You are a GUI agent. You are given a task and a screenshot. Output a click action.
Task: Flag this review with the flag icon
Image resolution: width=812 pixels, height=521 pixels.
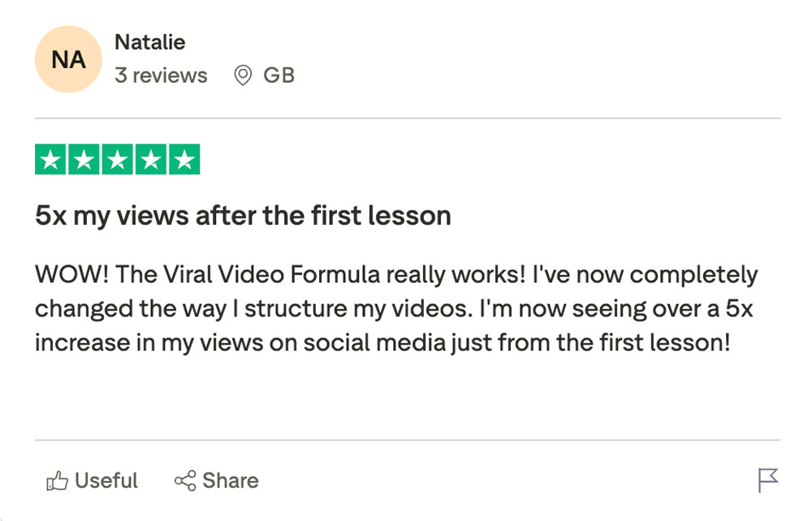coord(767,480)
